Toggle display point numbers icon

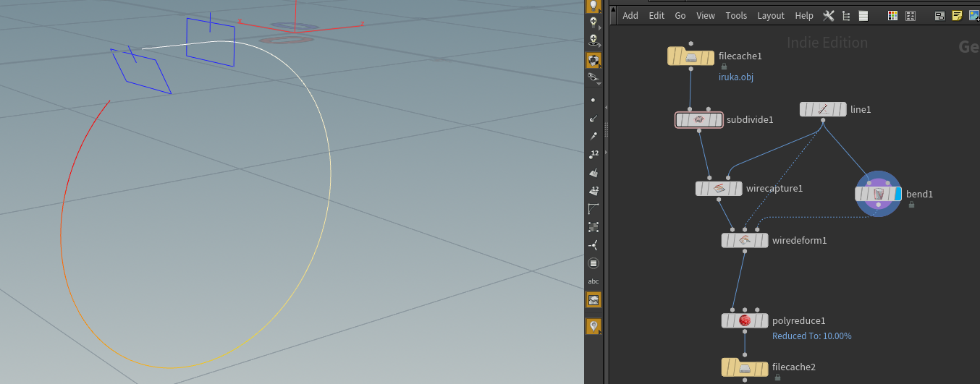tap(594, 154)
